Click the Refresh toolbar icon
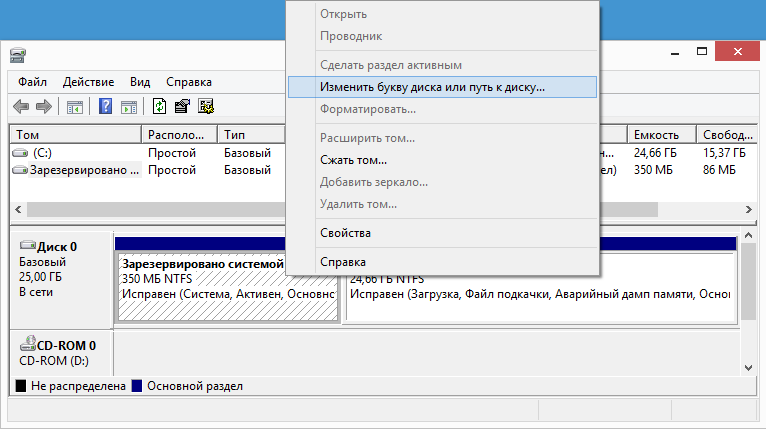Image resolution: width=766 pixels, height=429 pixels. 160,106
